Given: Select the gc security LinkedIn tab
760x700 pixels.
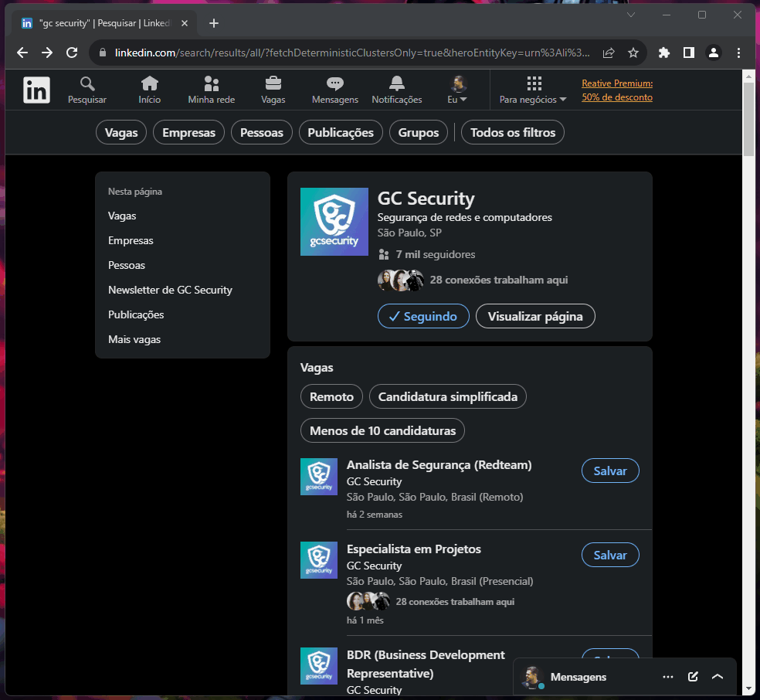Looking at the screenshot, I should point(104,23).
